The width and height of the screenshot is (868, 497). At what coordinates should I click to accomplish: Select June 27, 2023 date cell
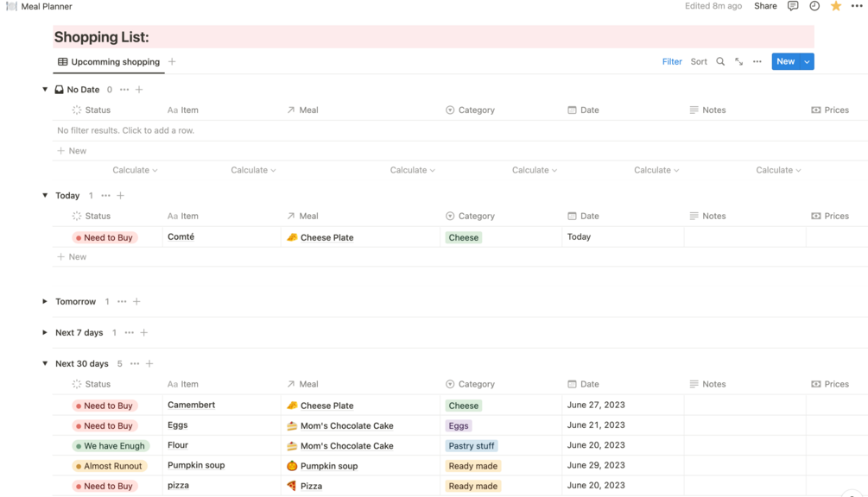(x=623, y=406)
